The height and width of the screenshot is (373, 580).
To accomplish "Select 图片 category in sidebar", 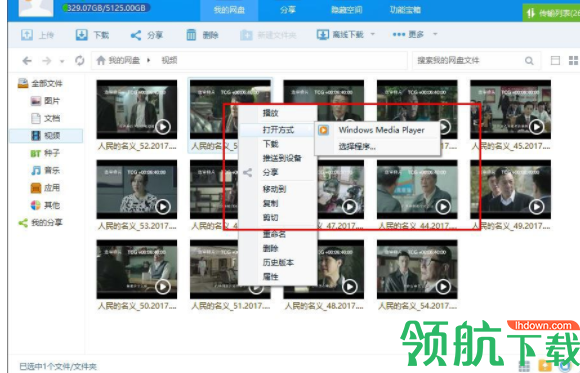I will (45, 101).
